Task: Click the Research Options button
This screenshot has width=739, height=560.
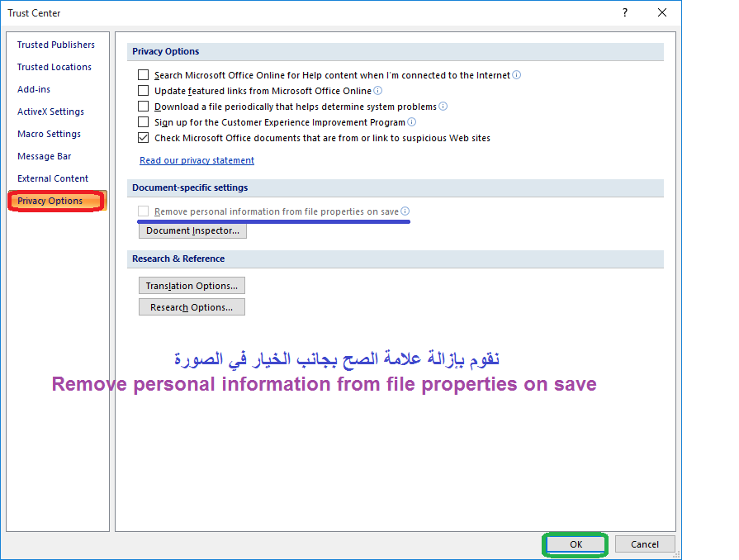Action: click(192, 307)
